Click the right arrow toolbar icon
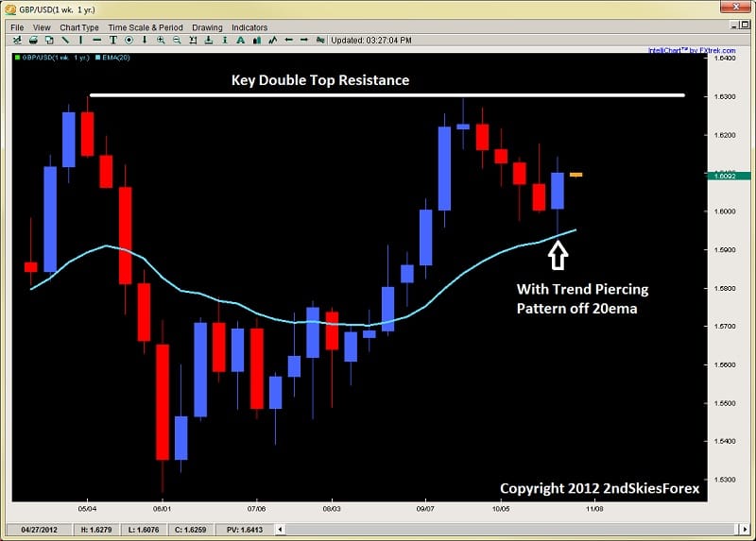This screenshot has height=541, width=756. [x=304, y=41]
